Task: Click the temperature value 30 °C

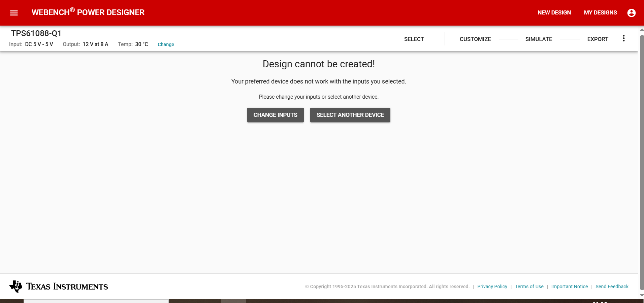Action: pos(142,44)
